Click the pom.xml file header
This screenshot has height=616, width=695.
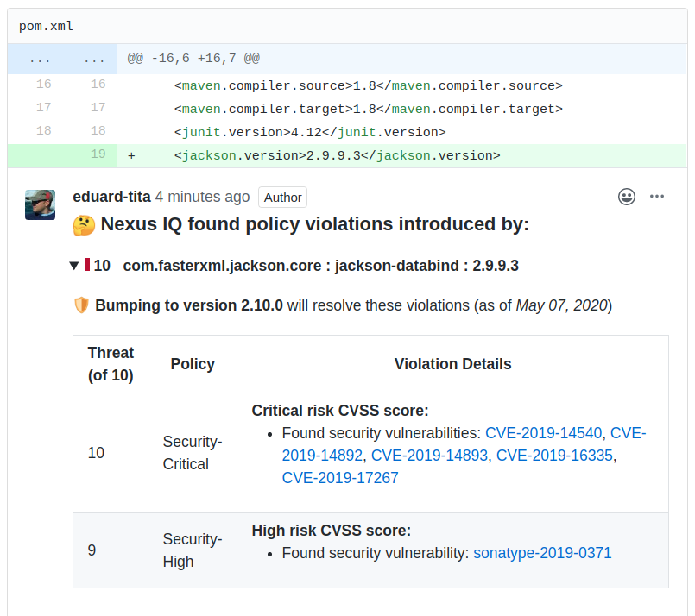coord(46,26)
